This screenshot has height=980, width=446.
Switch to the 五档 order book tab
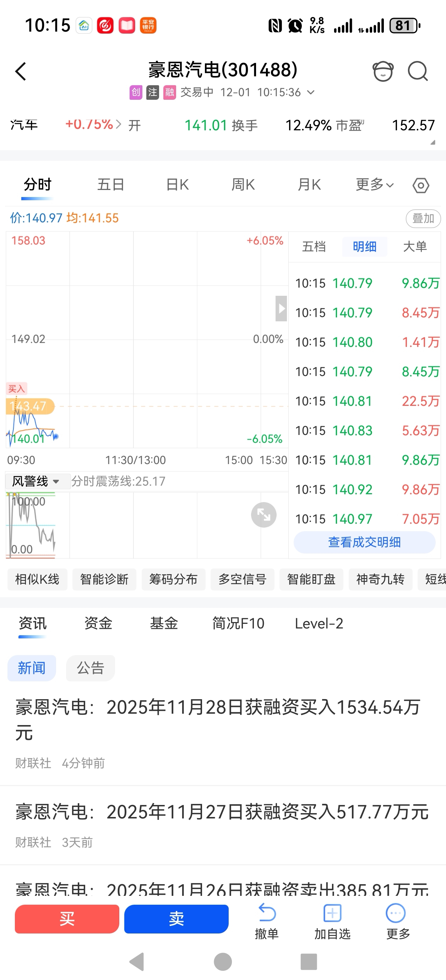coord(314,246)
